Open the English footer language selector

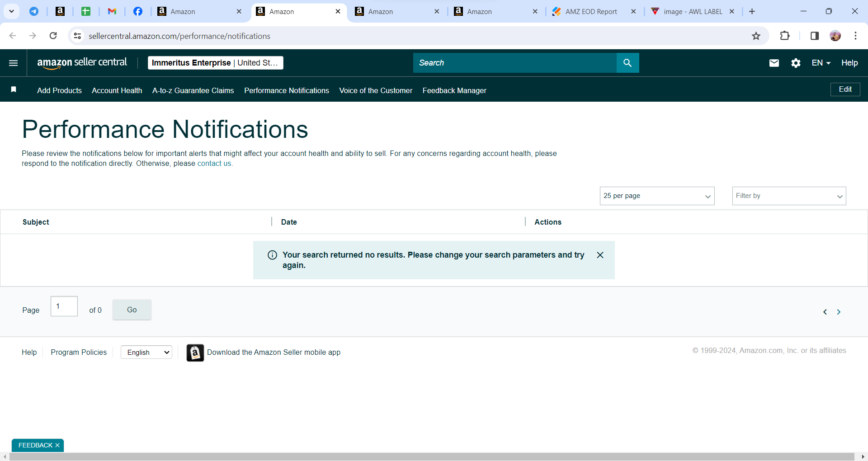[x=146, y=353]
